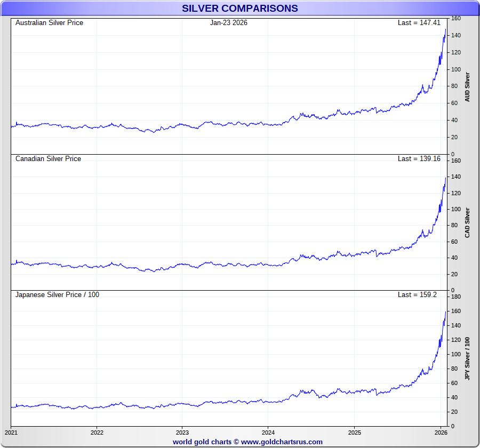480x448 pixels.
Task: Click the CAD Silver vertical axis title
Action: coord(468,223)
